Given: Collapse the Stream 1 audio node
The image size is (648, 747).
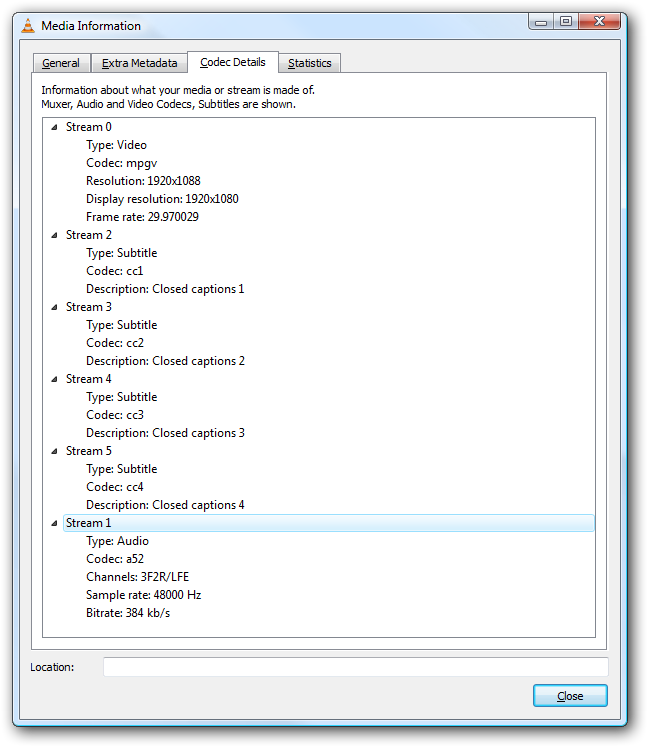Looking at the screenshot, I should coord(54,523).
